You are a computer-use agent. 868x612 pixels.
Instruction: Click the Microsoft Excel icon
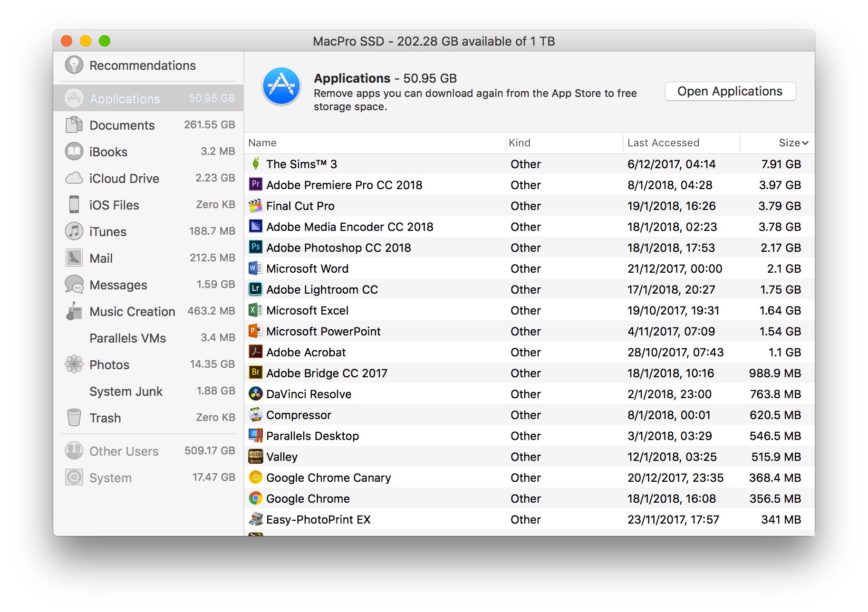[x=256, y=310]
